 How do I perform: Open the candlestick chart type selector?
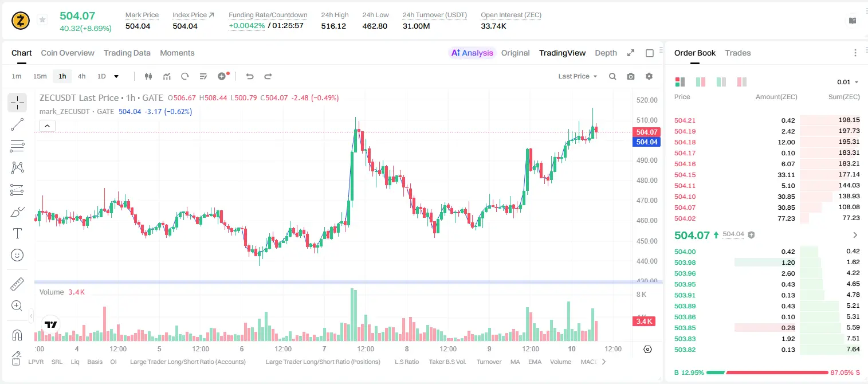tap(148, 76)
